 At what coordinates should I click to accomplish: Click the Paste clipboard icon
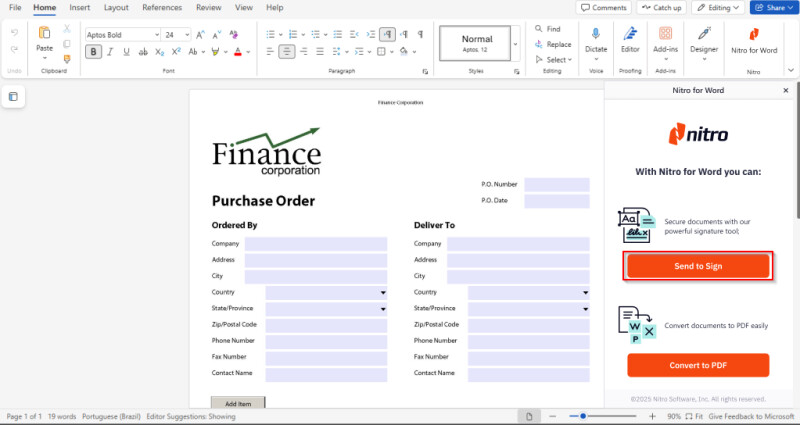point(44,33)
